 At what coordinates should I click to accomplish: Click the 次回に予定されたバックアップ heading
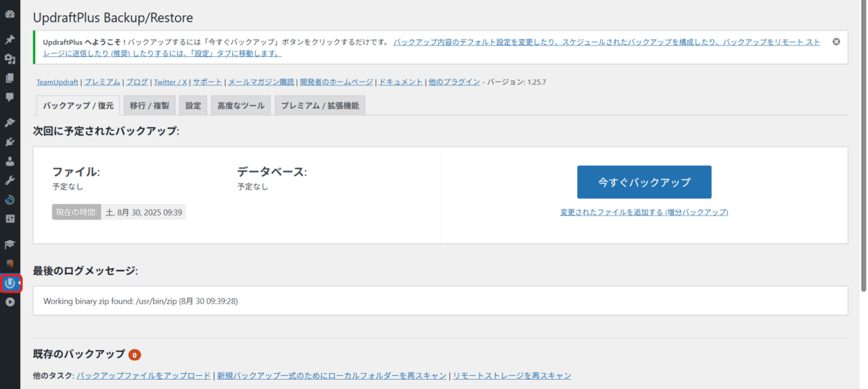106,131
